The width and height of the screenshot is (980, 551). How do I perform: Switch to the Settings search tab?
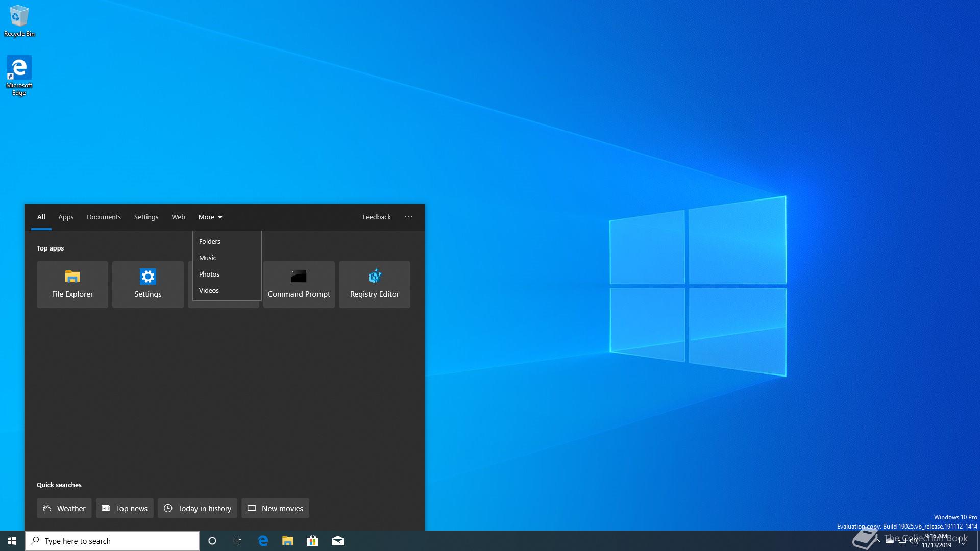pyautogui.click(x=146, y=217)
